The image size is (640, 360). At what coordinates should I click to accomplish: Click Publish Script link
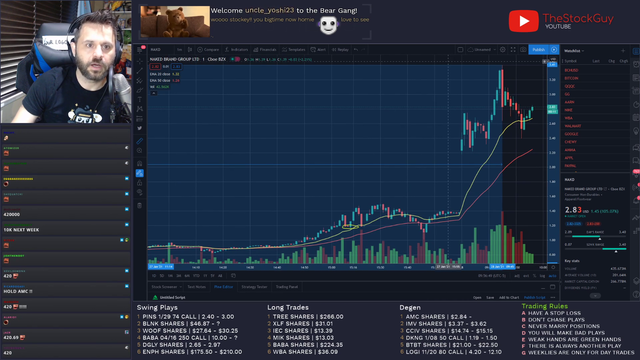[x=534, y=298]
